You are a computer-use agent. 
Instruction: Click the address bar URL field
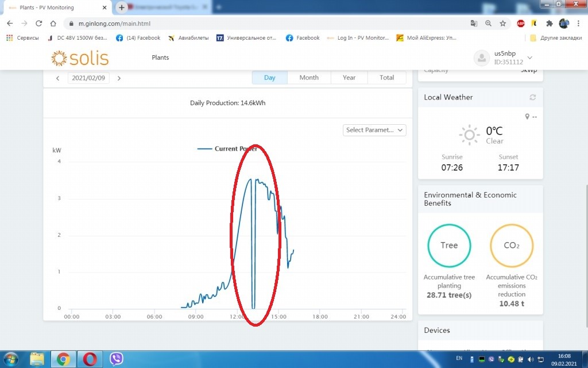pos(258,24)
